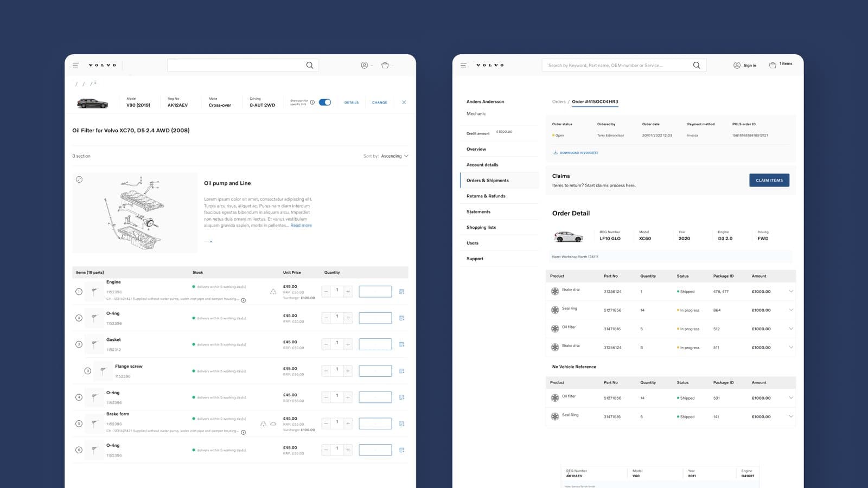Open hamburger menu in left Volvo panel
The width and height of the screenshot is (868, 488).
coord(75,65)
